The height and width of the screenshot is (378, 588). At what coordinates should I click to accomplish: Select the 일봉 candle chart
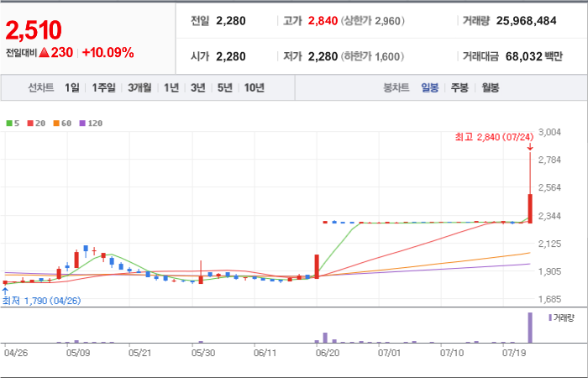click(x=430, y=88)
